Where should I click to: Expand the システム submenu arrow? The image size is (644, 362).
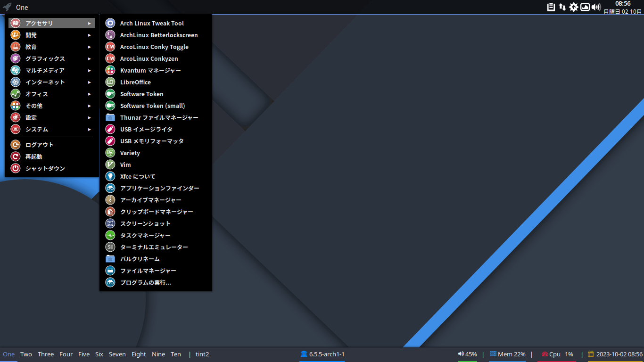90,129
